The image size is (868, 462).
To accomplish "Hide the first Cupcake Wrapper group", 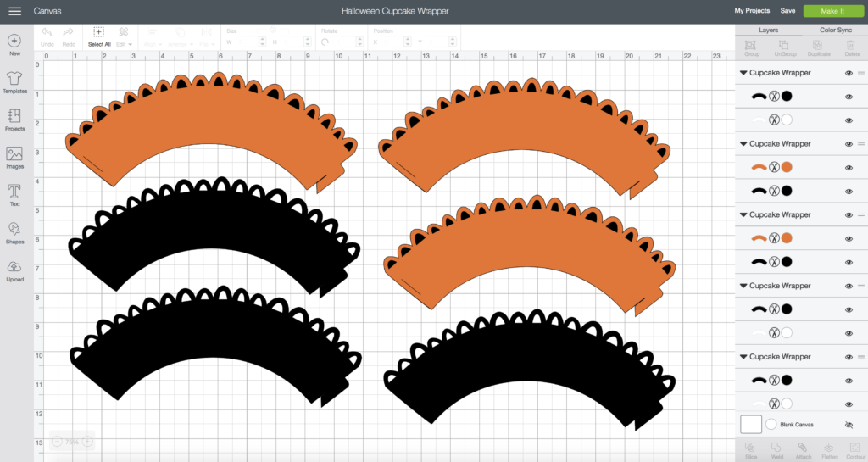I will tap(849, 73).
